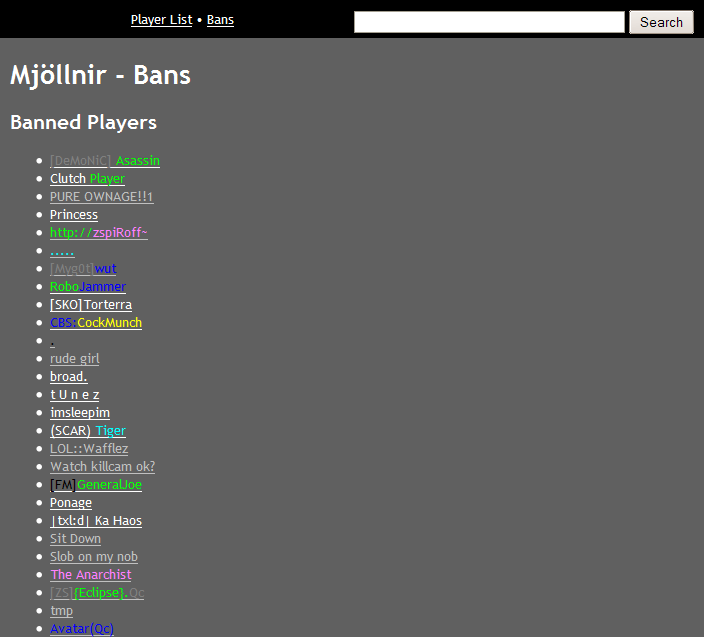
Task: Open PURE OWNAGE!!1 ban details
Action: (x=101, y=197)
